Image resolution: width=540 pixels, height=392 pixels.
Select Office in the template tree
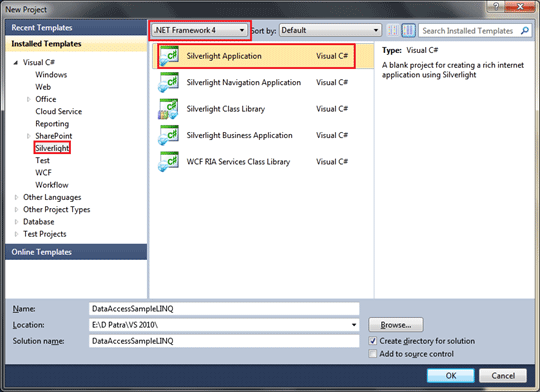coord(45,99)
